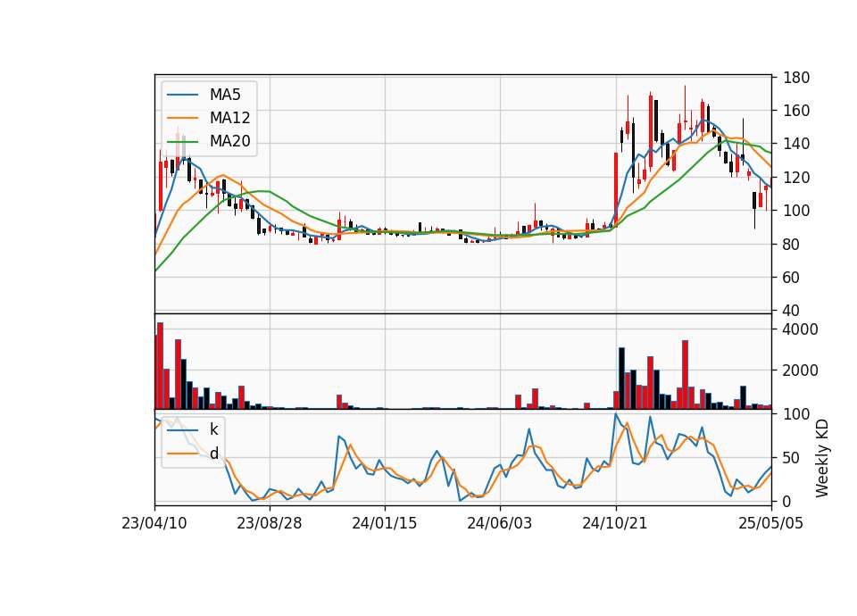The image size is (857, 616).
Task: Click the 140 price axis value
Action: [x=796, y=145]
